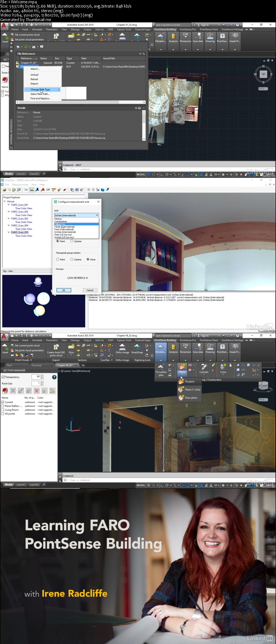The width and height of the screenshot is (276, 644).
Task: Choose Detach in the xref context menu
Action: click(34, 84)
